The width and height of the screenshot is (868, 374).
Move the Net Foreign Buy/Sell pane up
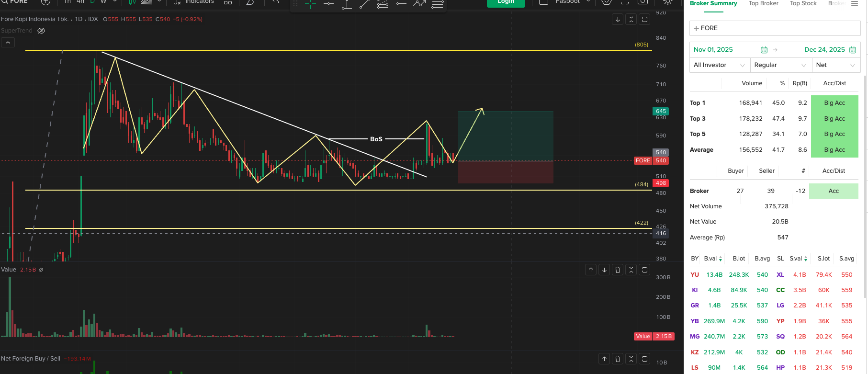tap(604, 359)
